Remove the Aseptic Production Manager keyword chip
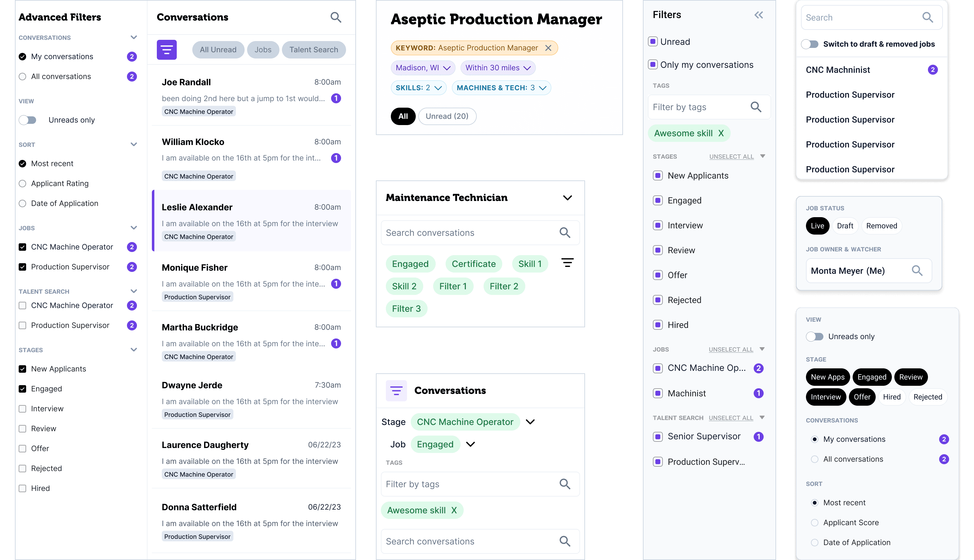The image size is (974, 560). [x=548, y=48]
